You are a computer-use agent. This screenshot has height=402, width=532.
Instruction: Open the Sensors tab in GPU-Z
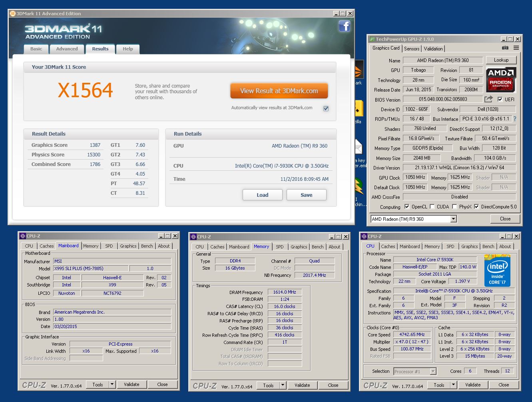tap(412, 49)
